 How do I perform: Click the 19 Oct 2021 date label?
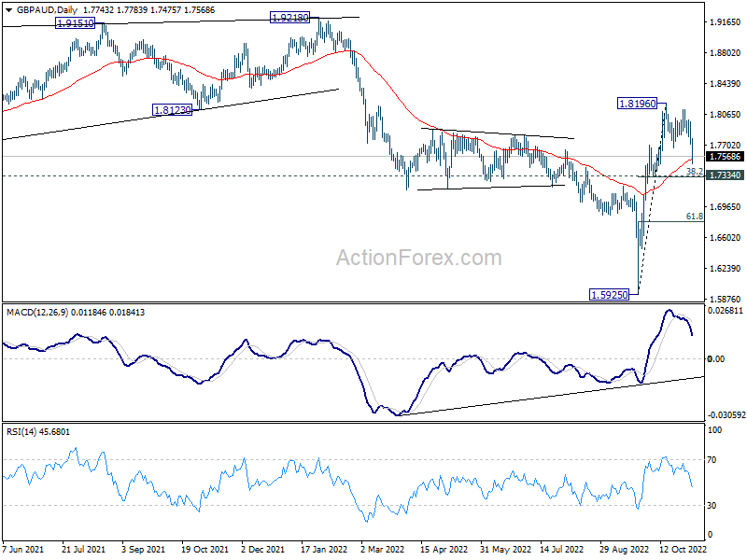(203, 549)
